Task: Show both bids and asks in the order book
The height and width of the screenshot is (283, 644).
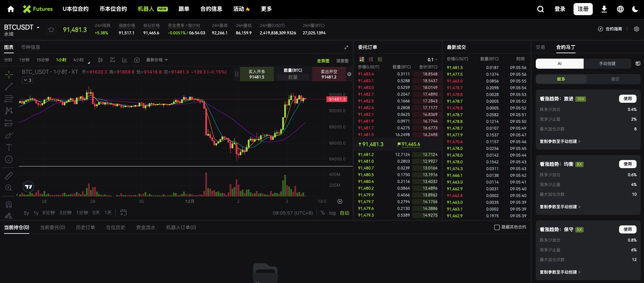Action: pos(361,59)
